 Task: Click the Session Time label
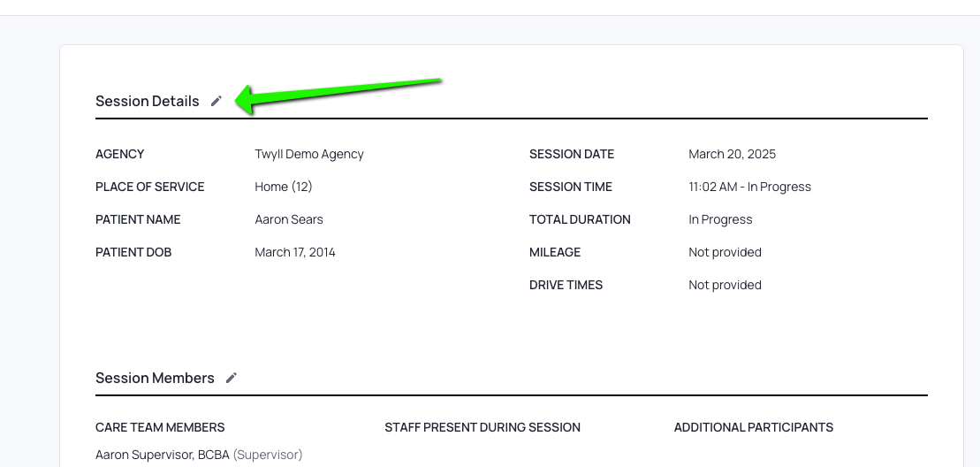pos(571,187)
